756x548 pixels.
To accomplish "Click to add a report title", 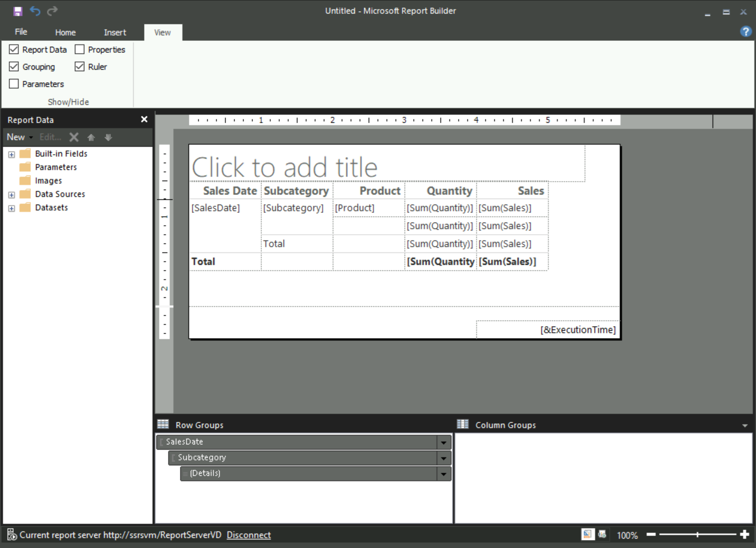I will coord(285,166).
